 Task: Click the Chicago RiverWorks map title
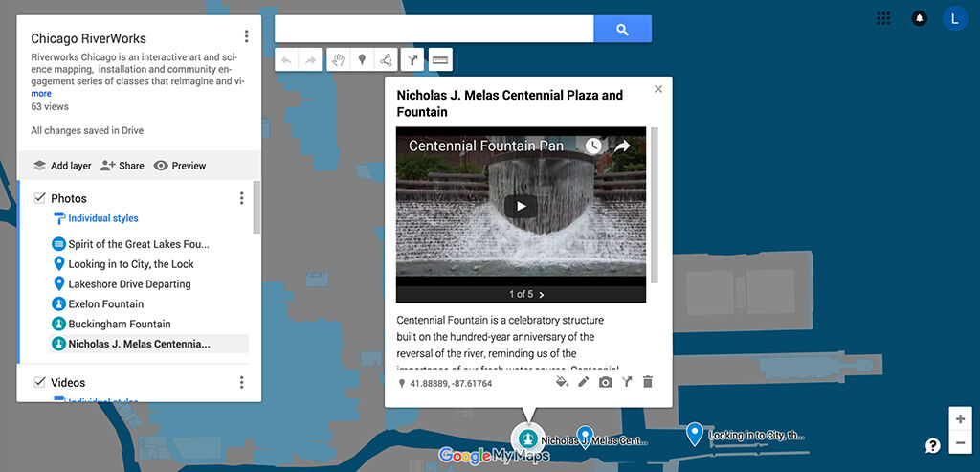coord(89,38)
